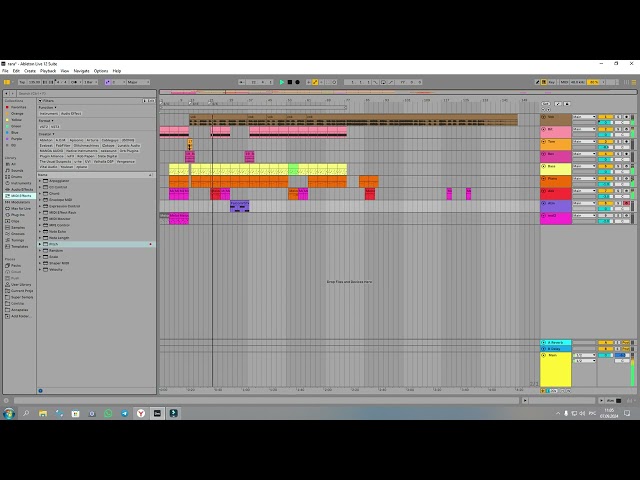Viewport: 640px width, 480px height.
Task: Open the Max for Live category
Action: tap(18, 208)
